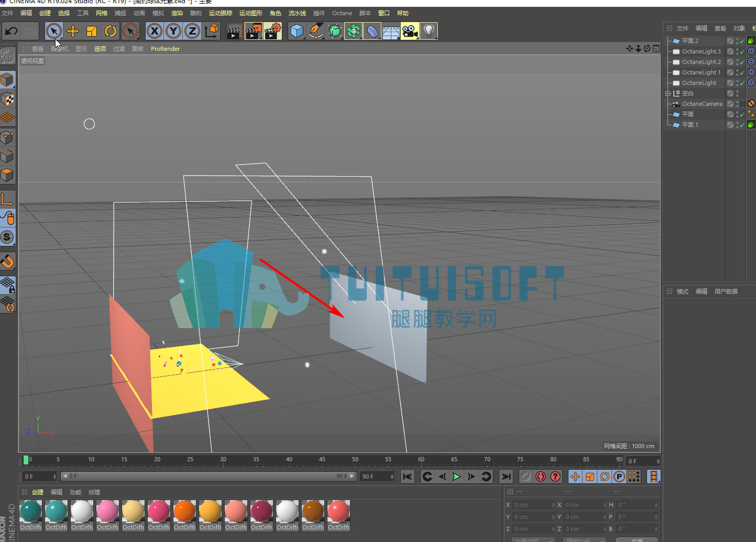Open the 创建 menu in material manager
The image size is (756, 542).
[x=38, y=492]
